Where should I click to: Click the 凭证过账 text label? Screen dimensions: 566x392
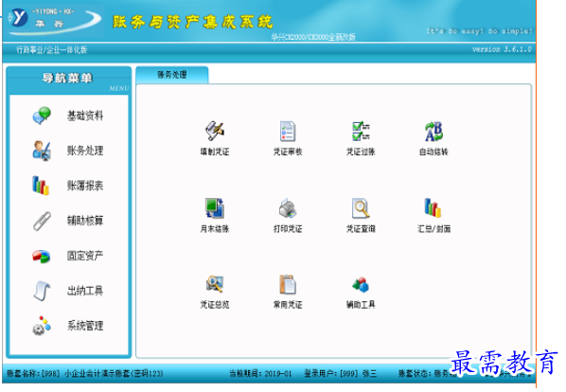(x=361, y=151)
